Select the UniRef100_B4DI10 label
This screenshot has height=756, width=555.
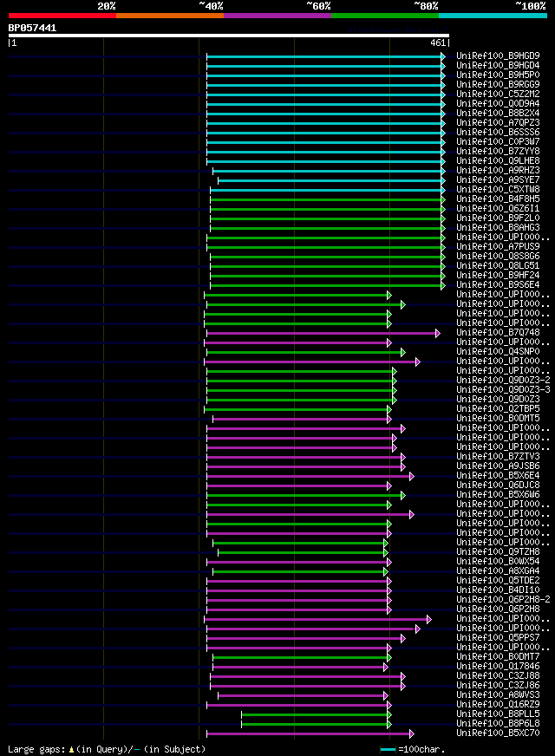pyautogui.click(x=498, y=590)
